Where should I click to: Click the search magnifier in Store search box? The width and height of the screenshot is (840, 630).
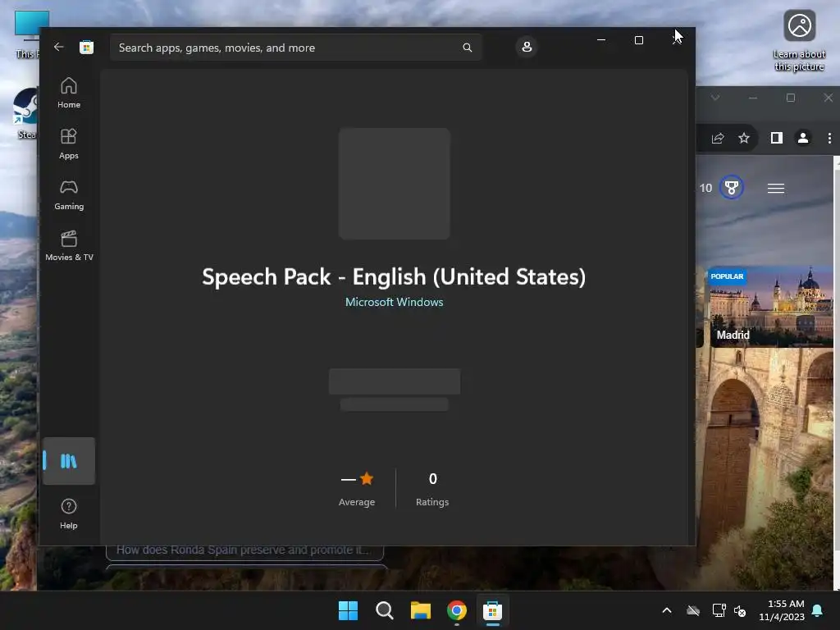click(x=467, y=48)
